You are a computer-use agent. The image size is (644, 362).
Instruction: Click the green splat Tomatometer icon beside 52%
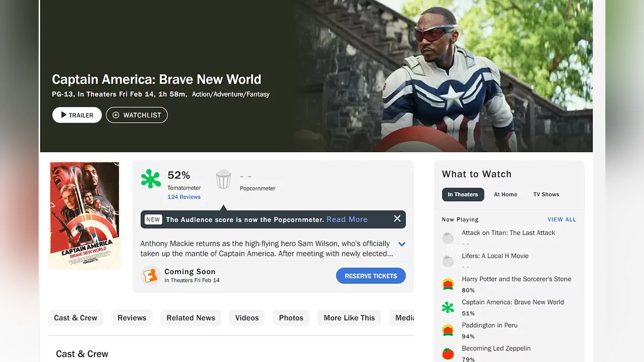(x=151, y=179)
